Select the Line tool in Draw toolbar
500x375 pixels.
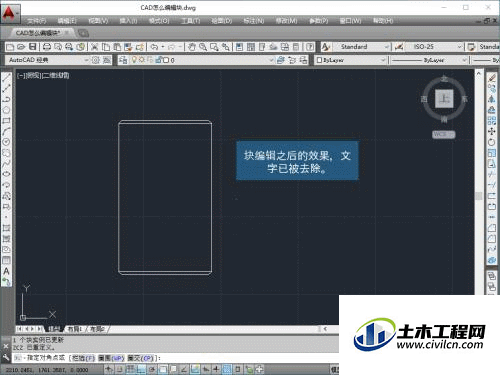coord(6,78)
